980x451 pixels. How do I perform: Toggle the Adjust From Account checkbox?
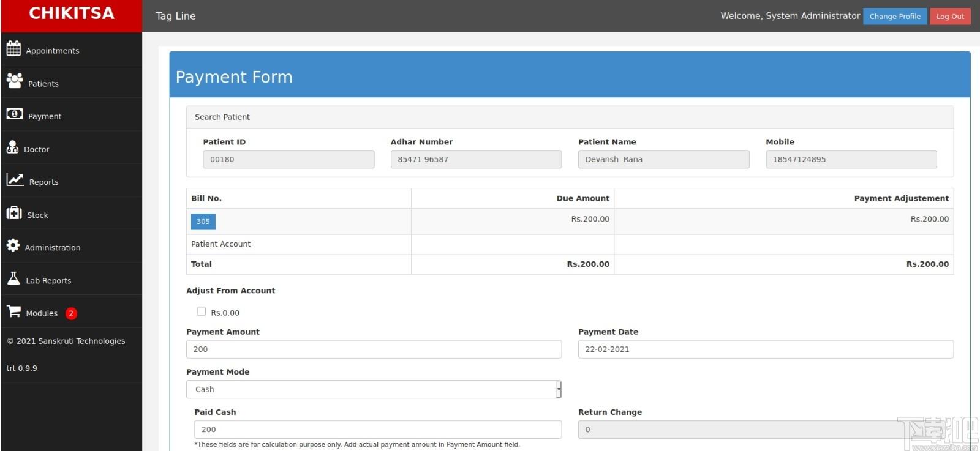[x=202, y=311]
